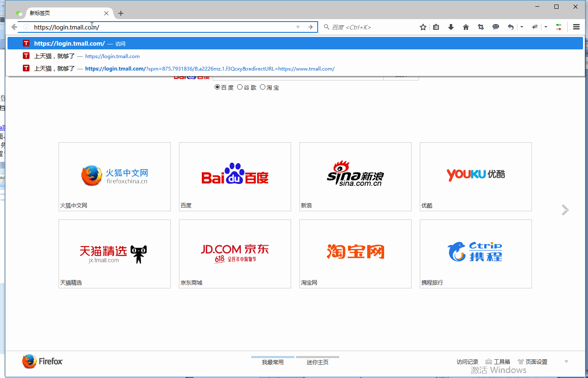Click the 百度 search box in toolbar
Viewport: 588px width, 378px height.
click(370, 27)
